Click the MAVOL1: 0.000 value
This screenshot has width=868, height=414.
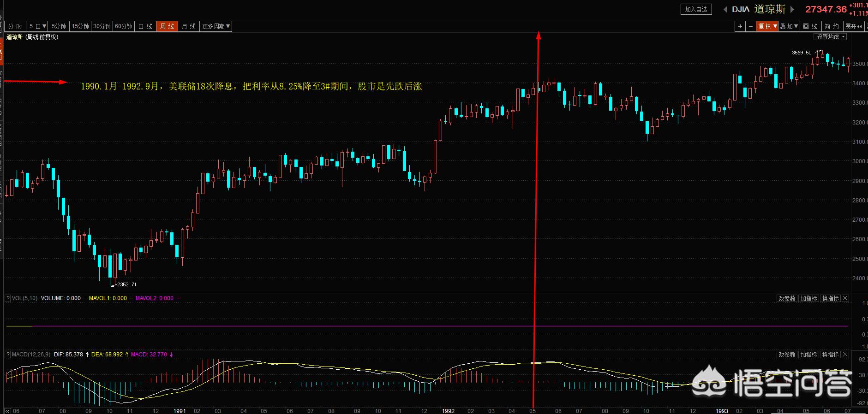click(108, 298)
